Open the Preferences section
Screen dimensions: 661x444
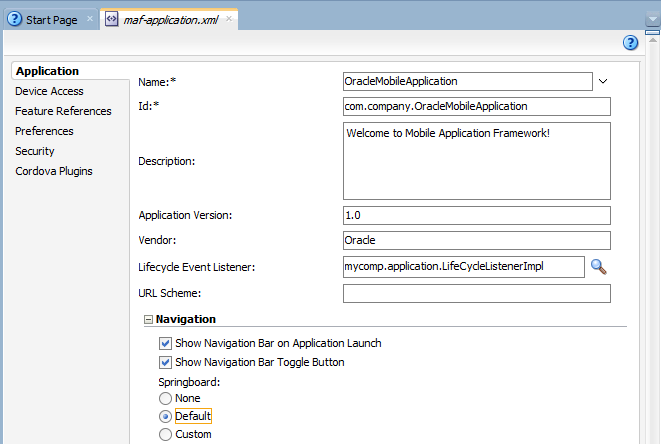coord(44,131)
